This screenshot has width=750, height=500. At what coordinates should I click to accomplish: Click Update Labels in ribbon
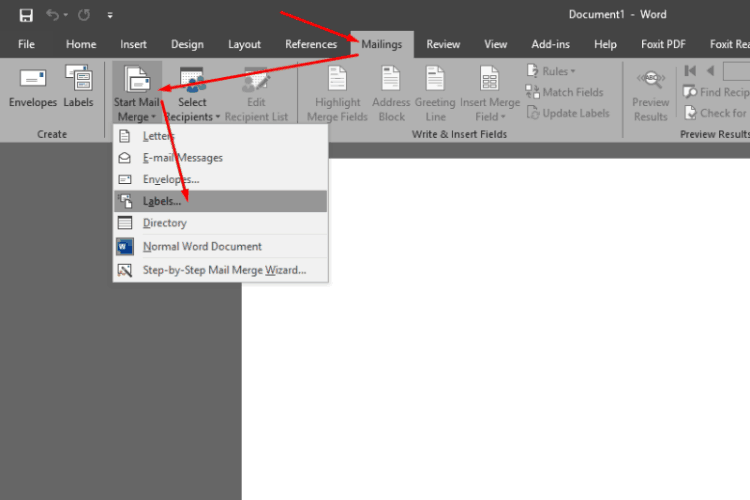click(x=568, y=113)
